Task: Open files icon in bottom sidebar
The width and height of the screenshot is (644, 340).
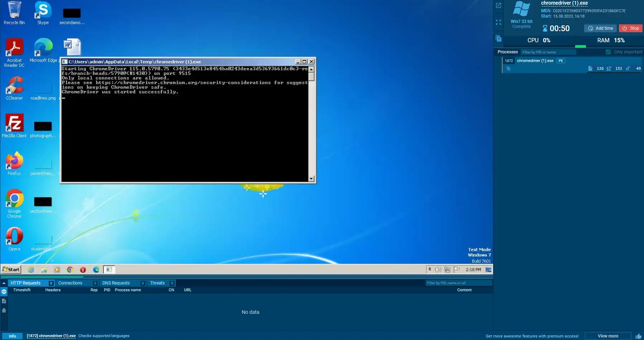Action: point(4,301)
